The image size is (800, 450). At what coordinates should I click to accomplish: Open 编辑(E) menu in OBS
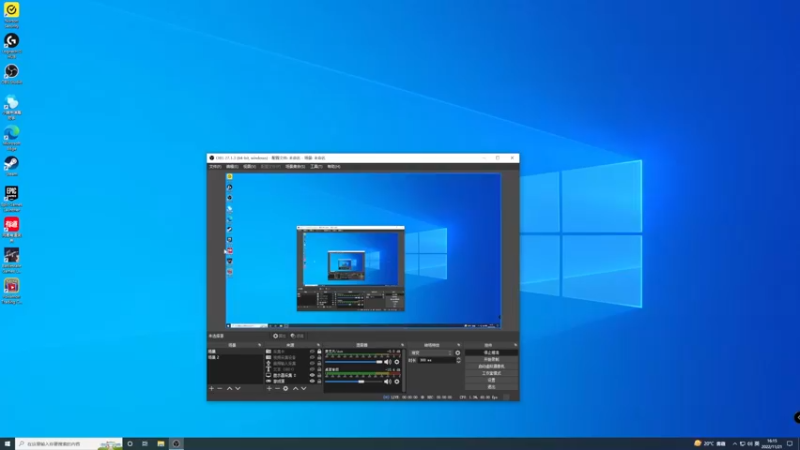tap(232, 166)
